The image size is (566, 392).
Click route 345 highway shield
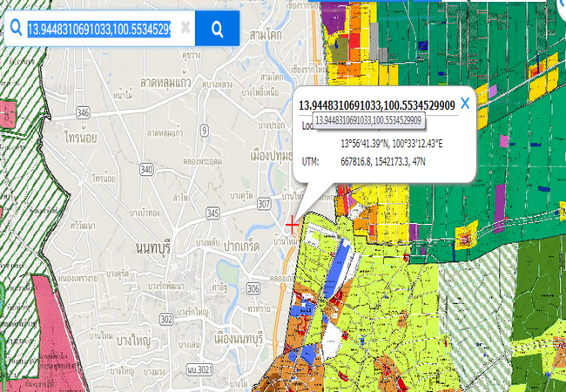click(212, 213)
